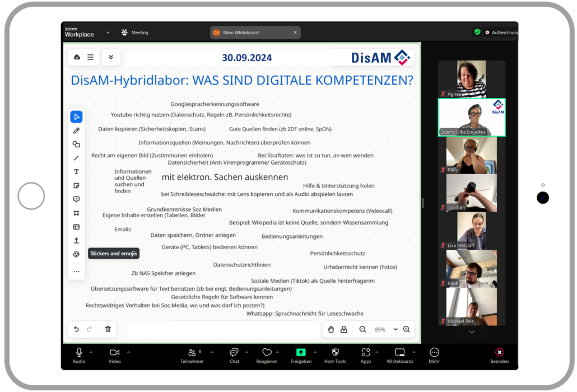Expand the collapsed whiteboard header chevrons
This screenshot has height=392, width=577.
click(x=111, y=57)
